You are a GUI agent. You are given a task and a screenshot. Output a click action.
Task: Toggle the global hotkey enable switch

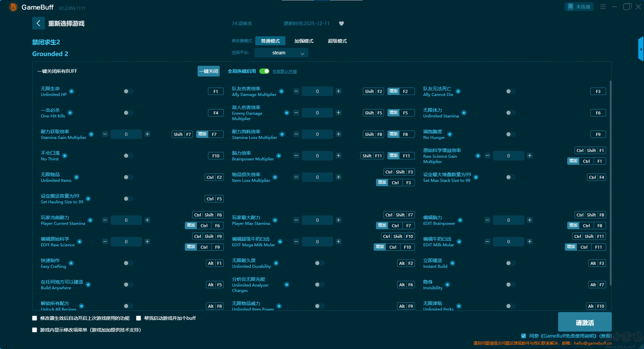(x=264, y=71)
